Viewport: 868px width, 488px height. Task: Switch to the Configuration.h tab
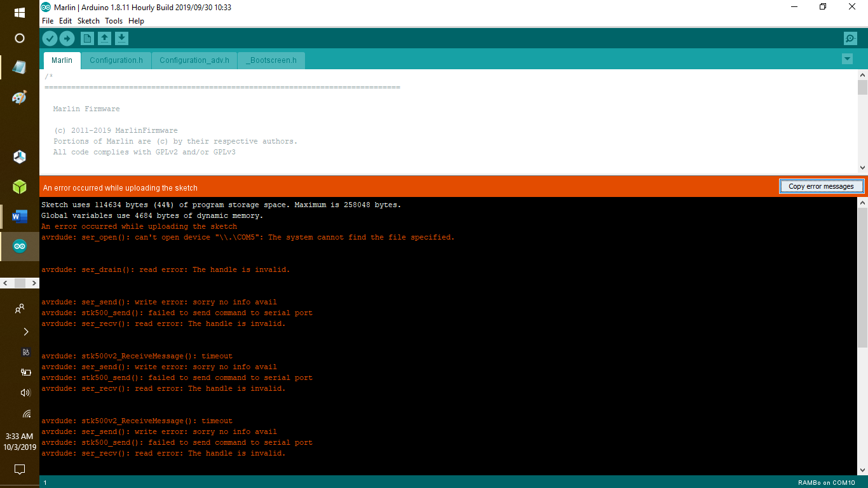[116, 60]
